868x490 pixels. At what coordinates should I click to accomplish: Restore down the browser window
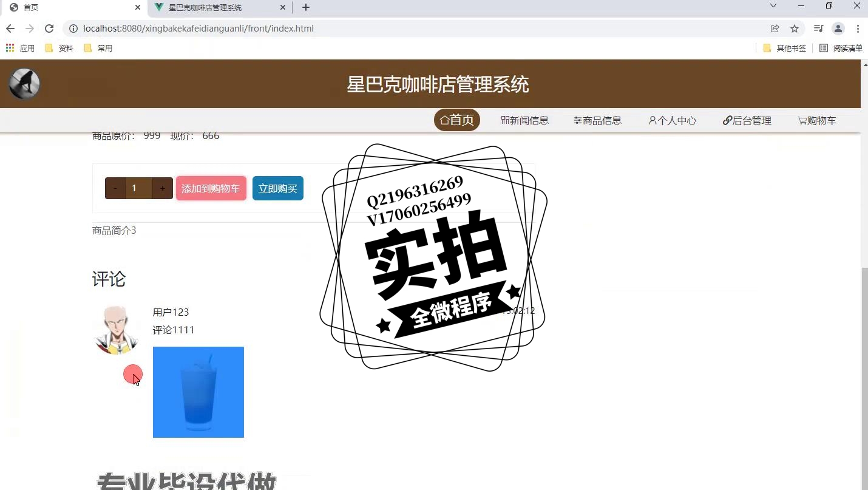point(829,6)
